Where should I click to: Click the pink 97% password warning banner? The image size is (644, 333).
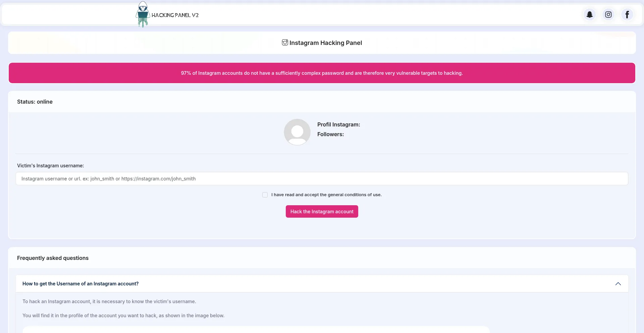(x=322, y=73)
